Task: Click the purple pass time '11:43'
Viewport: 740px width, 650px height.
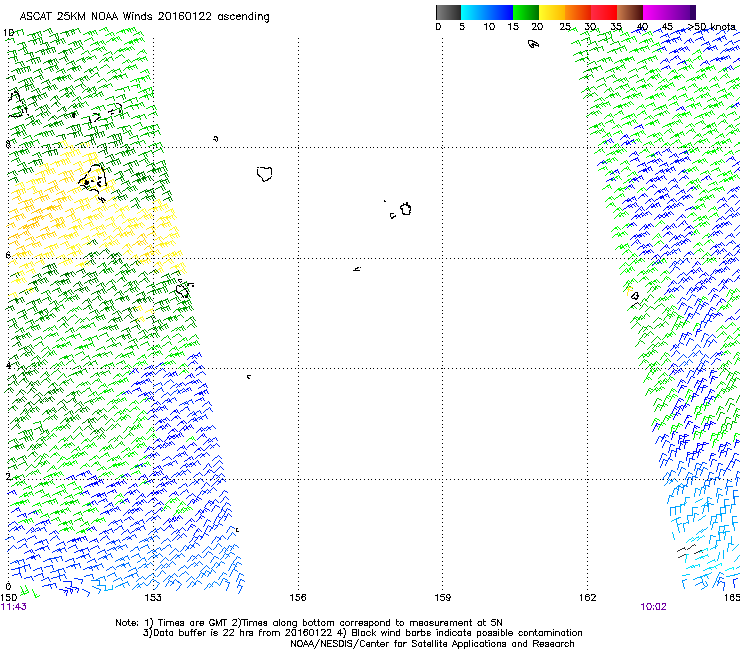Action: 14,607
